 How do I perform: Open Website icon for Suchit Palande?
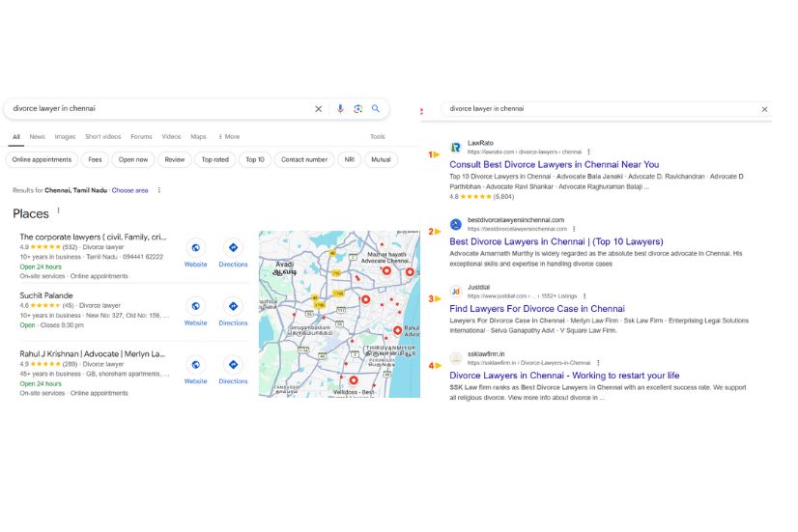point(195,306)
